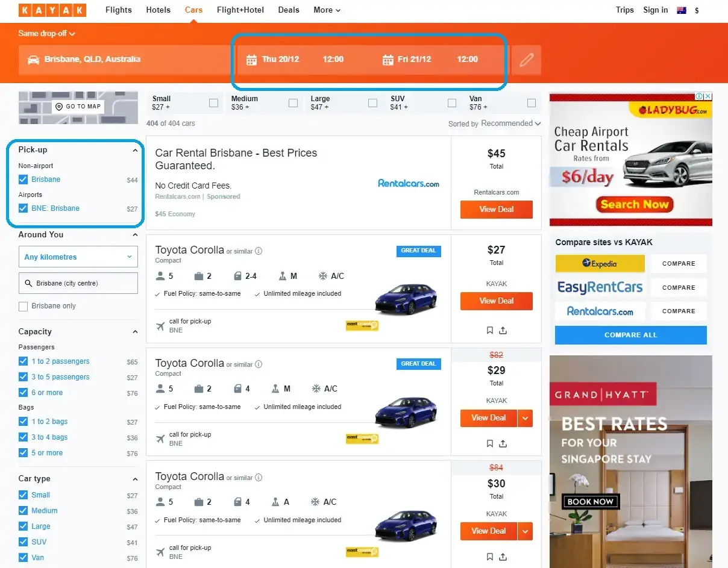This screenshot has height=568, width=728.
Task: Collapse the Capacity filter section
Action: (135, 332)
